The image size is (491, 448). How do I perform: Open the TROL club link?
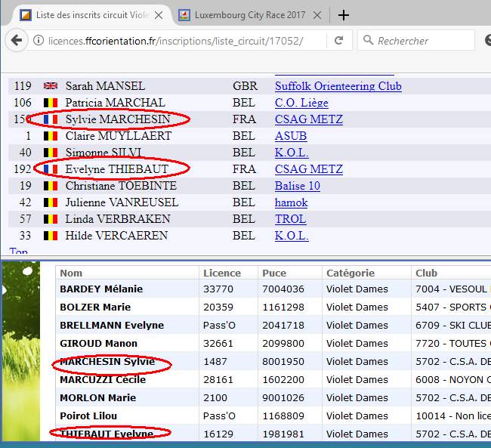290,219
